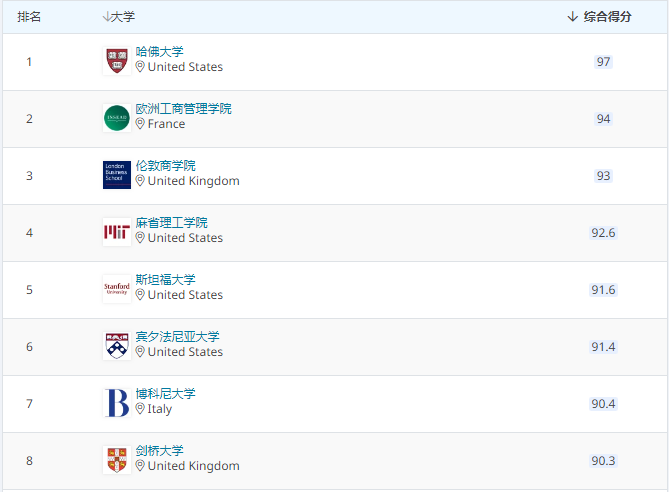Viewport: 669px width, 492px height.
Task: Click United States text under 宾夕法尼亚大学
Action: (185, 352)
